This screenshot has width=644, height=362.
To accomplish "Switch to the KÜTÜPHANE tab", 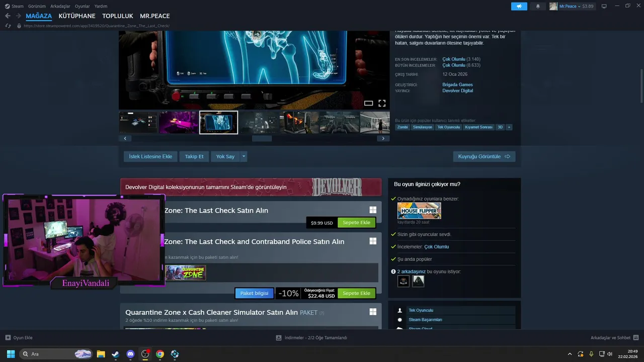I will 77,16.
